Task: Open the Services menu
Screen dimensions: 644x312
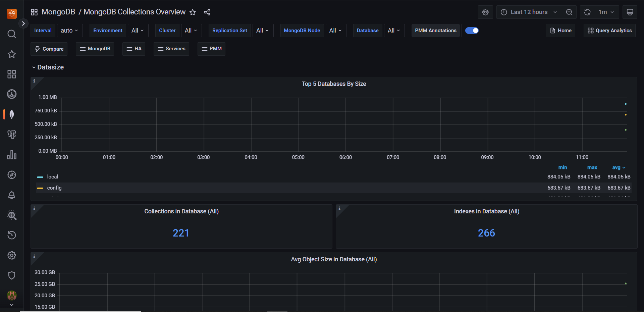Action: click(171, 49)
